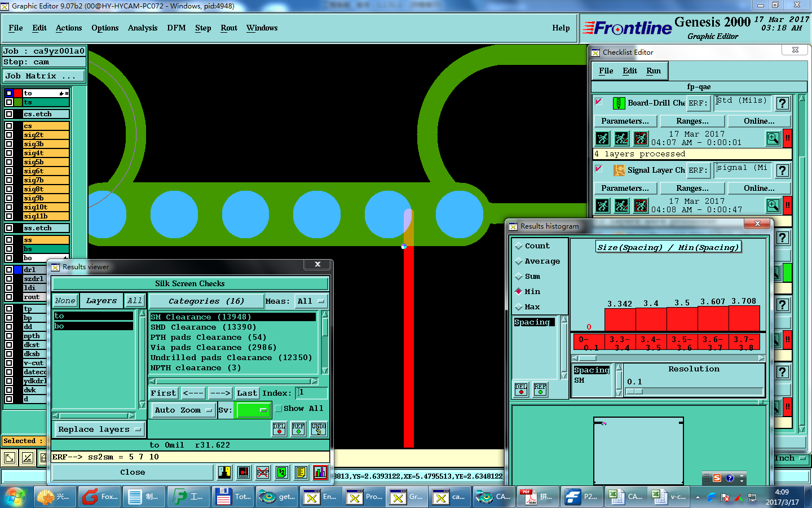
Task: Open Signal Layer results with magnifier icon
Action: click(x=773, y=205)
